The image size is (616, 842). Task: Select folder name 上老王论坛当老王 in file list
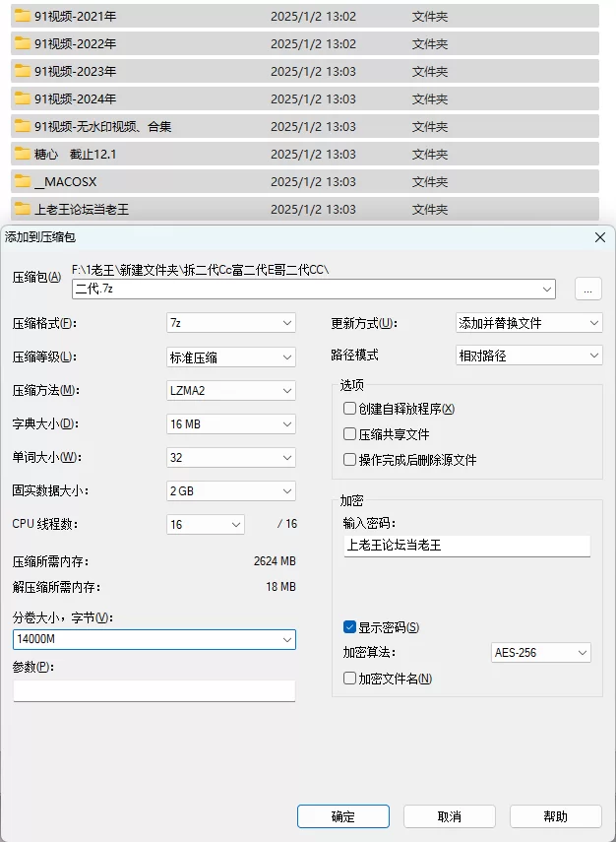(82, 209)
